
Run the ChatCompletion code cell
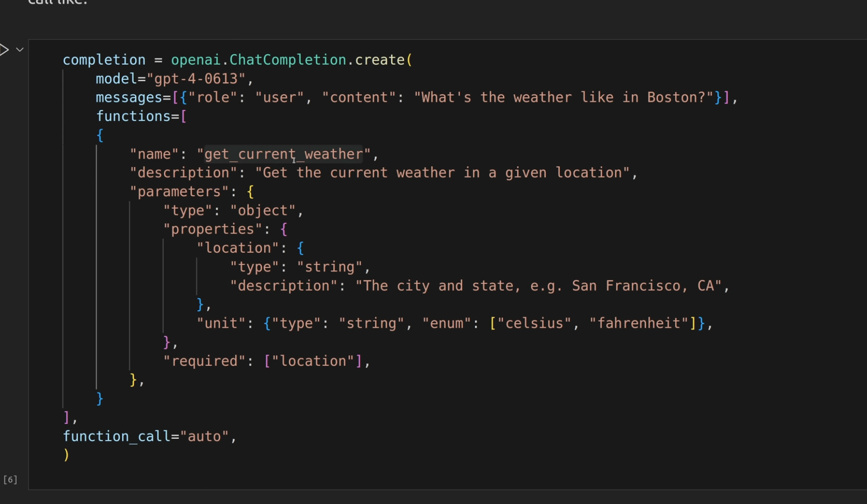(4, 50)
